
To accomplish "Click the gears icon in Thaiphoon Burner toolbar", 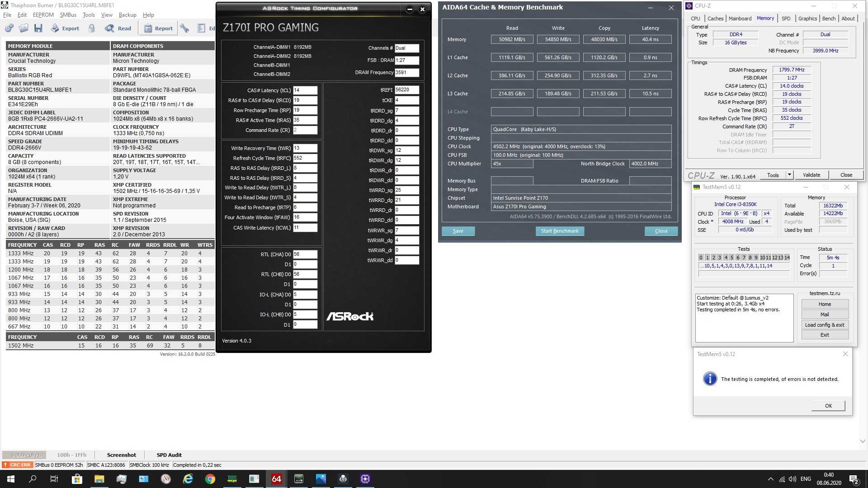I will click(x=9, y=28).
